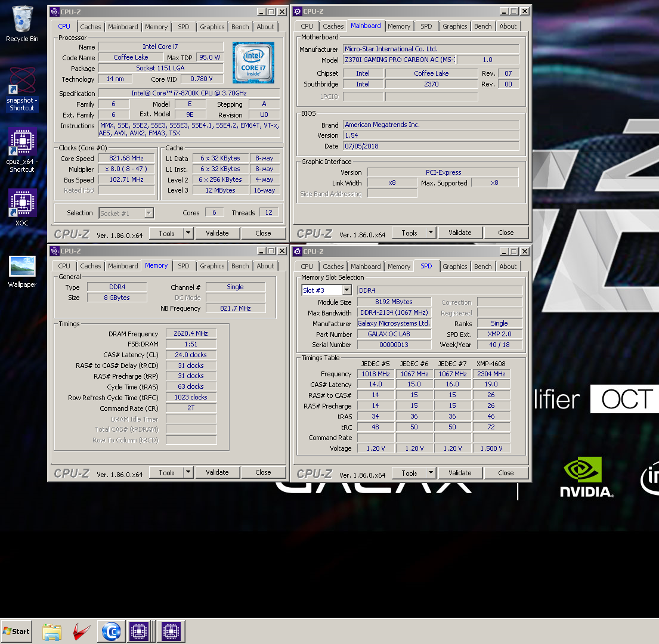Click the title bar icon of the Mainboard window
The image size is (659, 644).
click(x=298, y=11)
